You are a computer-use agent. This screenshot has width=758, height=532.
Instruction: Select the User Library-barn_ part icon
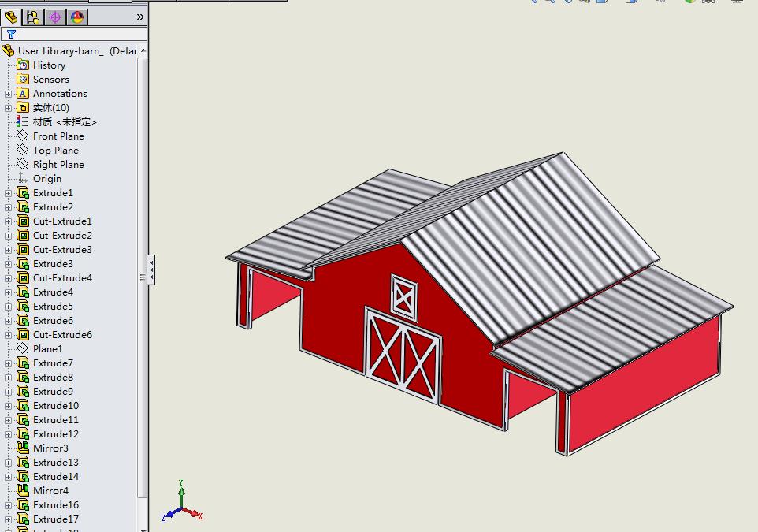click(x=8, y=50)
